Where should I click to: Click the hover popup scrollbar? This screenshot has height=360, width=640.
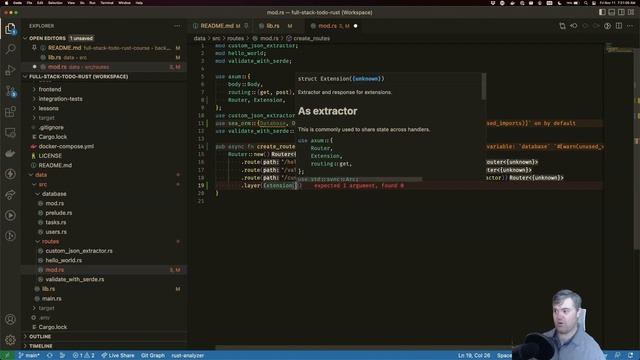[x=484, y=87]
